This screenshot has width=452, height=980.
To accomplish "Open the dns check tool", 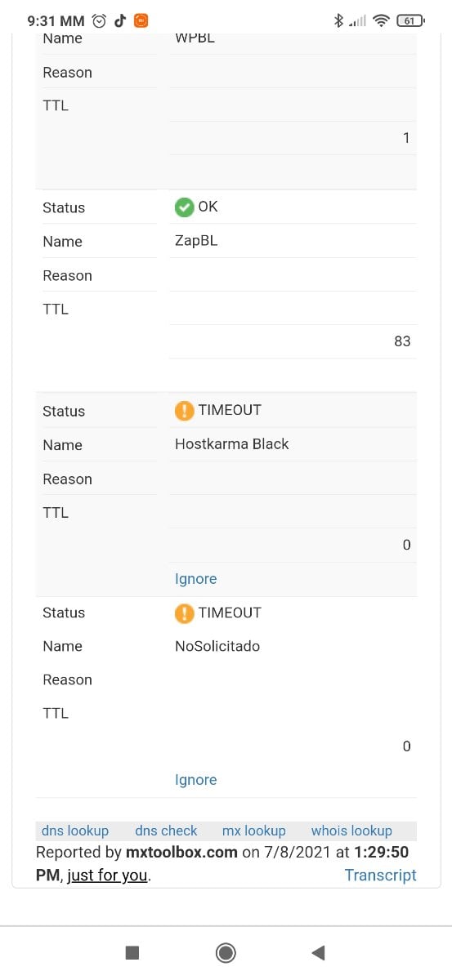I will pyautogui.click(x=166, y=831).
